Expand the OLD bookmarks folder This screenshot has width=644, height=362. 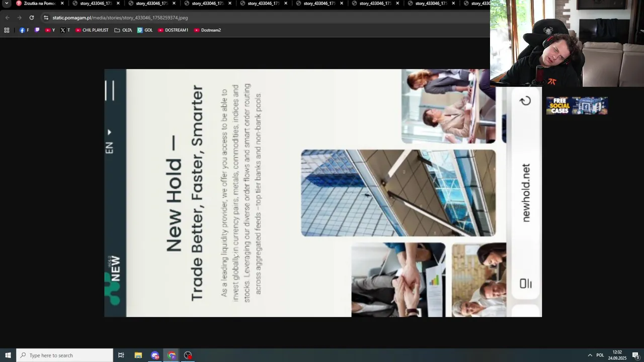[123, 30]
